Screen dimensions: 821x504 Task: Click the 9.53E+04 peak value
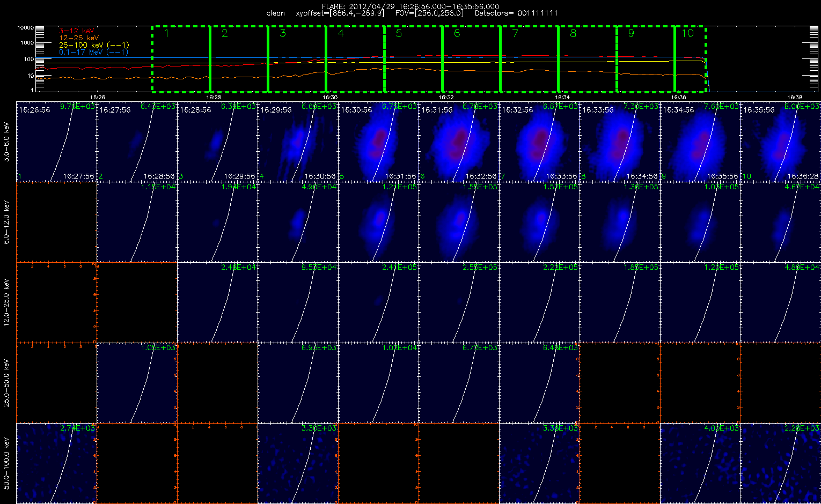pyautogui.click(x=319, y=268)
